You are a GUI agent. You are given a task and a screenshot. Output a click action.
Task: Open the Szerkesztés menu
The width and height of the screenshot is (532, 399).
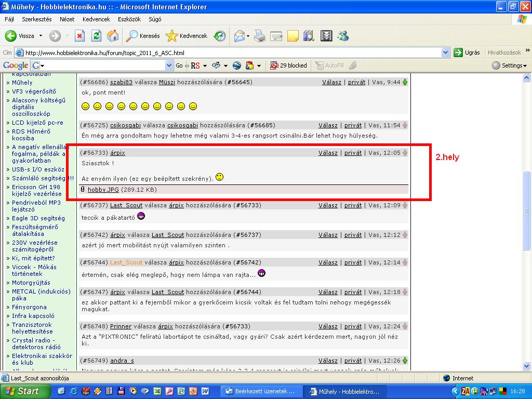tap(37, 19)
